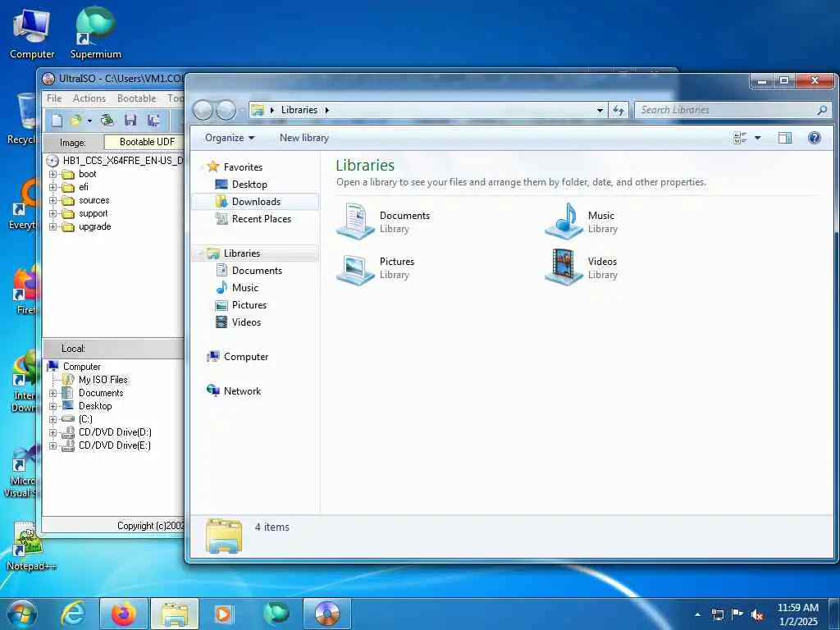Select Videos in navigation pane Libraries
840x630 pixels.
246,322
